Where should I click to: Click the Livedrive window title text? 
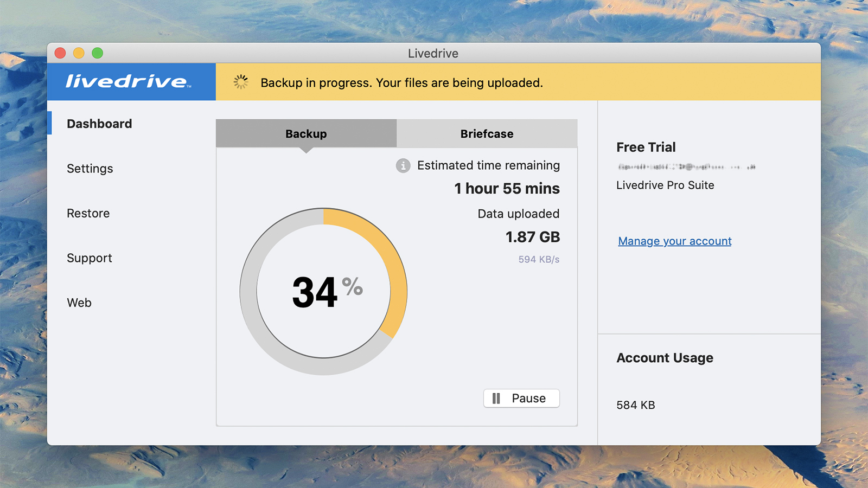pyautogui.click(x=433, y=53)
